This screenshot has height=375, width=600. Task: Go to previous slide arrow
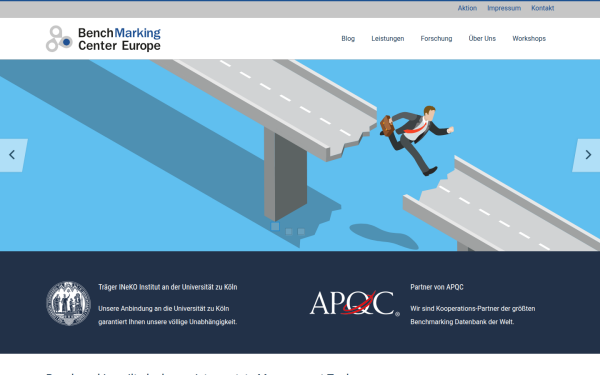(x=13, y=155)
